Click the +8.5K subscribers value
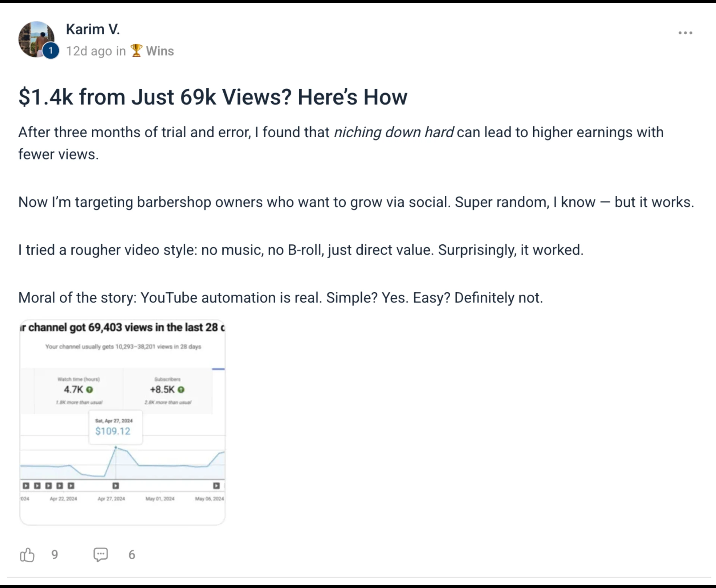The height and width of the screenshot is (588, 716). coord(162,390)
